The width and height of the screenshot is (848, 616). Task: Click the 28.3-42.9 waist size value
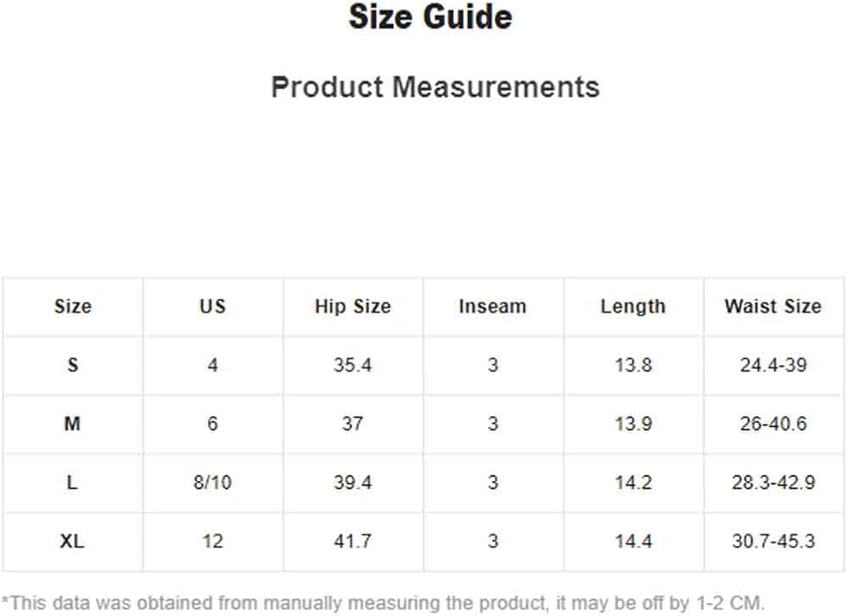pos(773,482)
